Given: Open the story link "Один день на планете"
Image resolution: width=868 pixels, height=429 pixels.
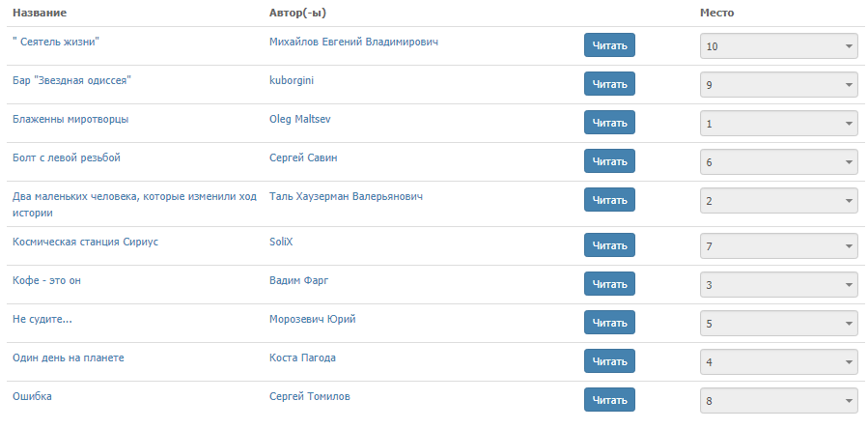Looking at the screenshot, I should (x=69, y=358).
